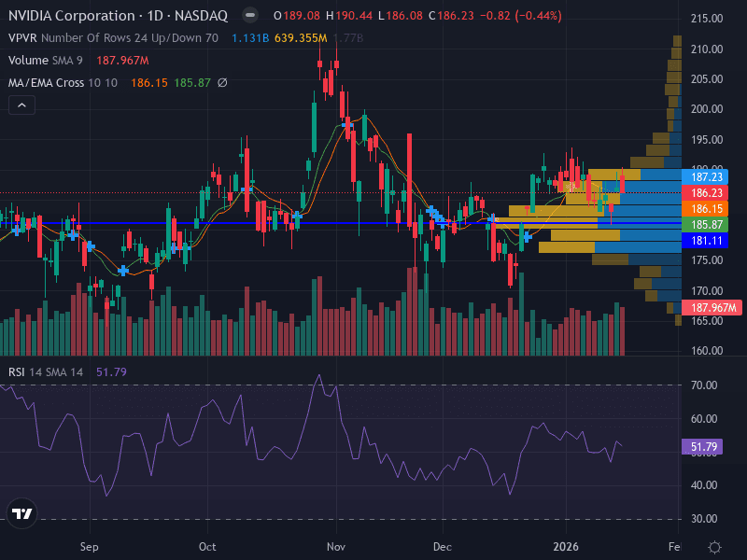Click the 200.00 price scale value
Viewport: 747px width, 560px height.
707,109
